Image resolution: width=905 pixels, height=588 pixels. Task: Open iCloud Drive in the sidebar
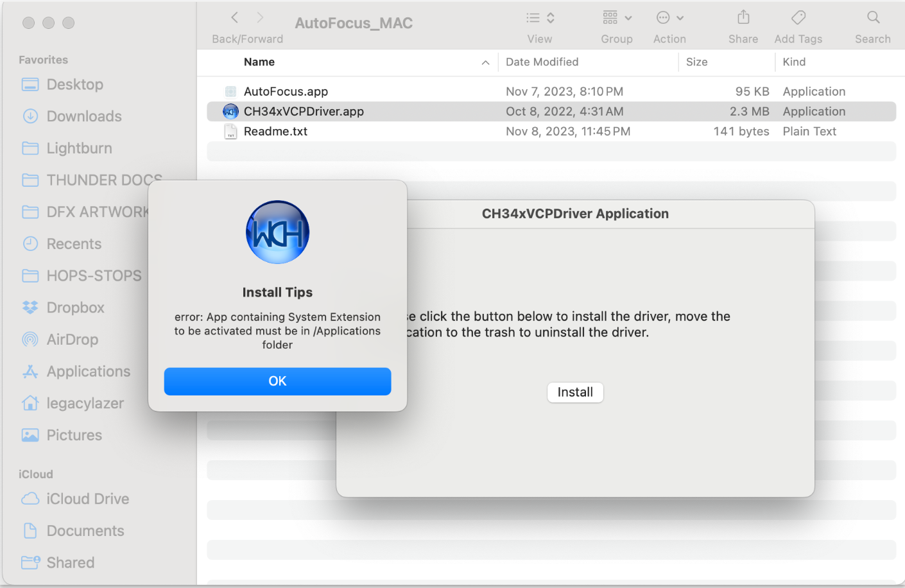[88, 499]
